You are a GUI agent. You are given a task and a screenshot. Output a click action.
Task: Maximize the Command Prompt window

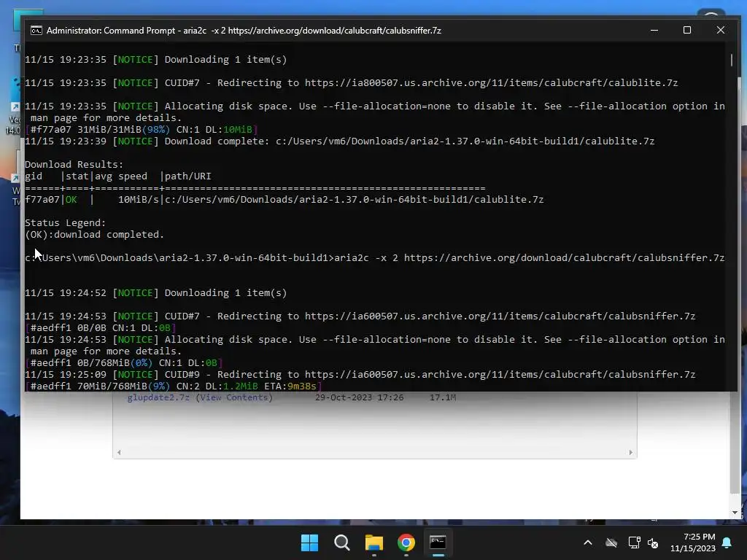pyautogui.click(x=687, y=30)
